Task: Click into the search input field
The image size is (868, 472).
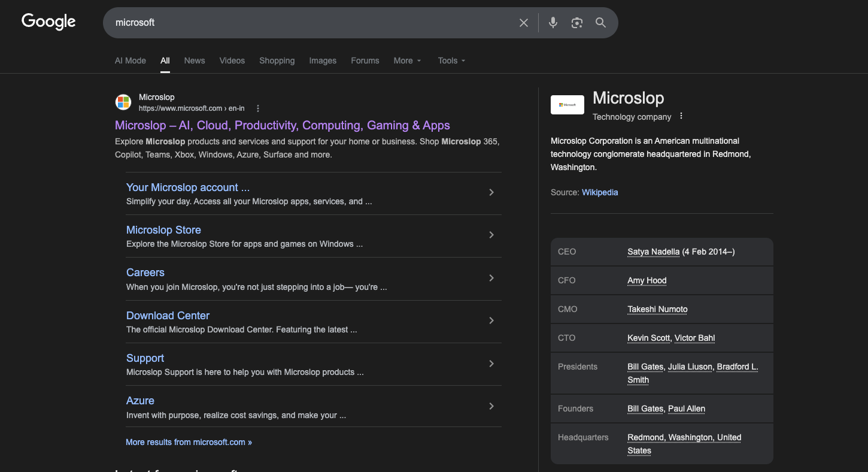Action: [311, 23]
